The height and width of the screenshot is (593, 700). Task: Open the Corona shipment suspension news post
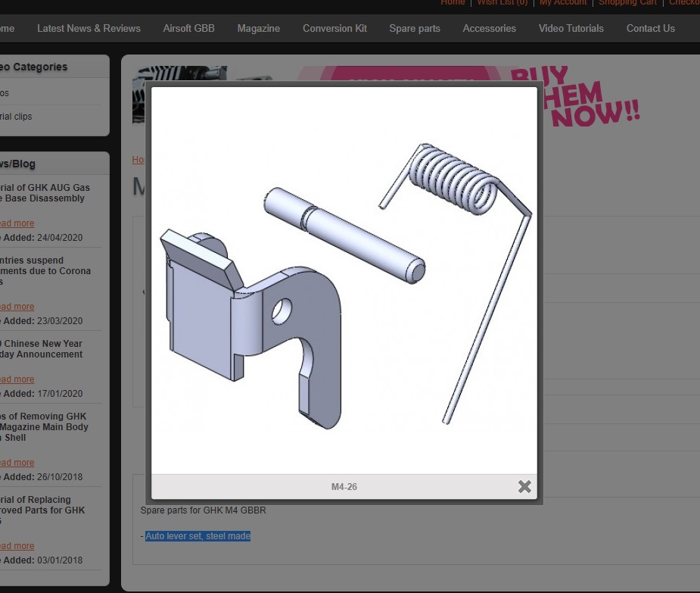[45, 271]
